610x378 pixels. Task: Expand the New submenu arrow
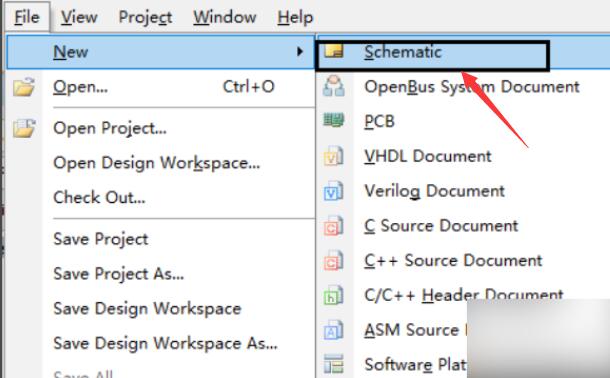click(x=300, y=51)
